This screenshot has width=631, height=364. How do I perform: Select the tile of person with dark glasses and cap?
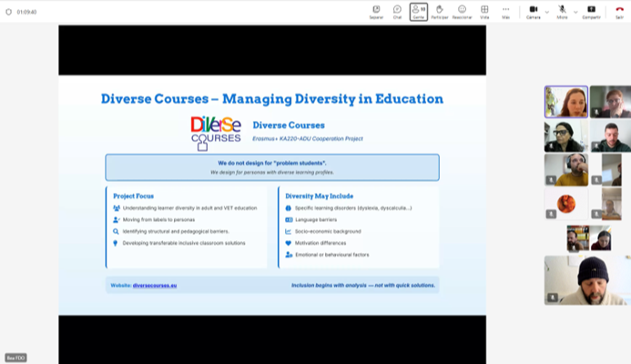click(566, 136)
